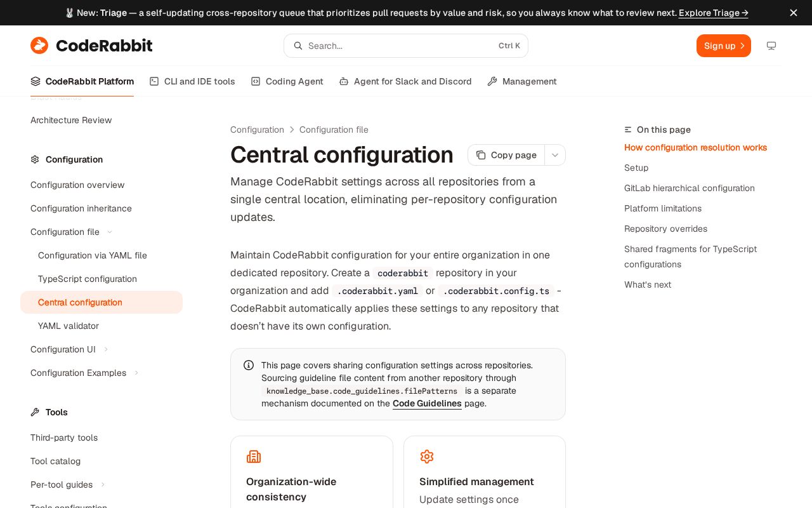Open Configuration via YAML file page
This screenshot has width=812, height=508.
click(93, 255)
